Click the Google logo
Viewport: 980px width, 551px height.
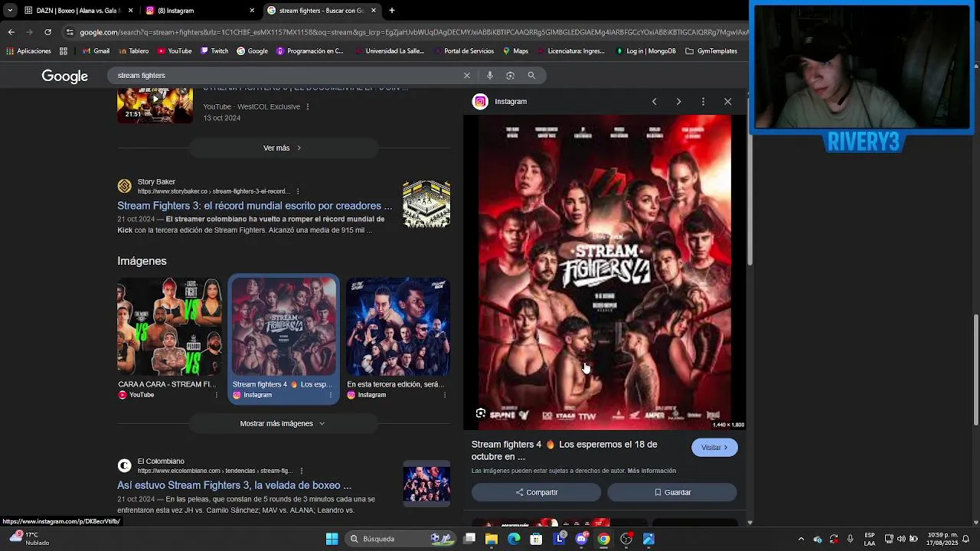point(65,76)
